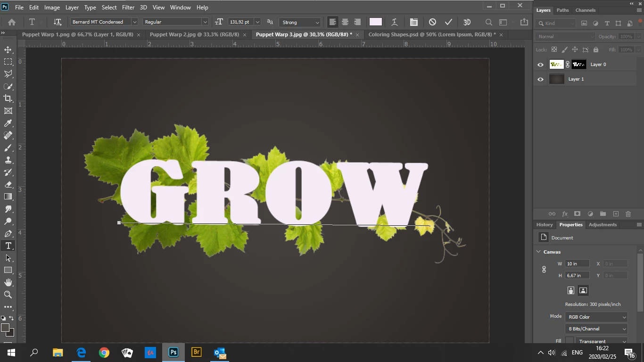This screenshot has height=362, width=644.
Task: Hide Layer 1 visibility eye
Action: tap(540, 79)
